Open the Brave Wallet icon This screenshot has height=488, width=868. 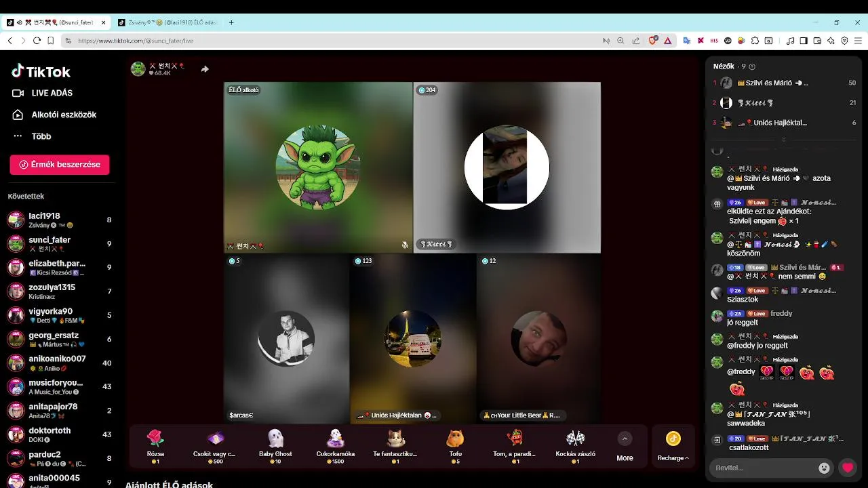point(817,41)
